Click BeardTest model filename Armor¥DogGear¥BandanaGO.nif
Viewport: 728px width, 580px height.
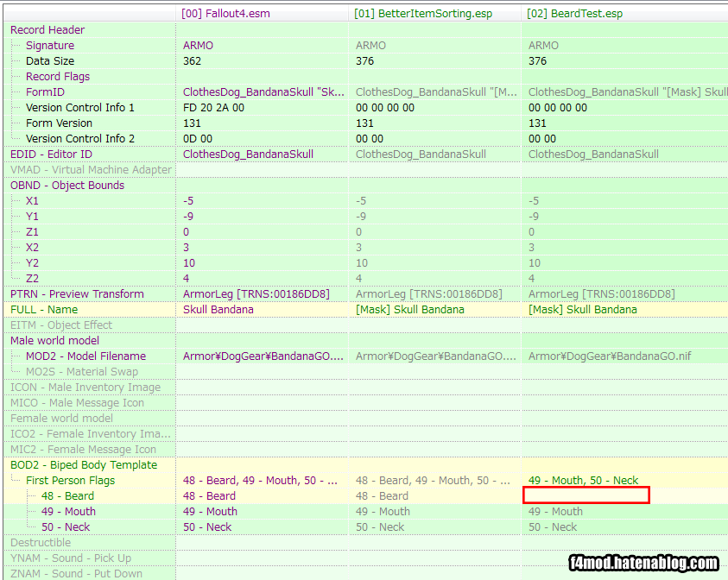coord(609,356)
